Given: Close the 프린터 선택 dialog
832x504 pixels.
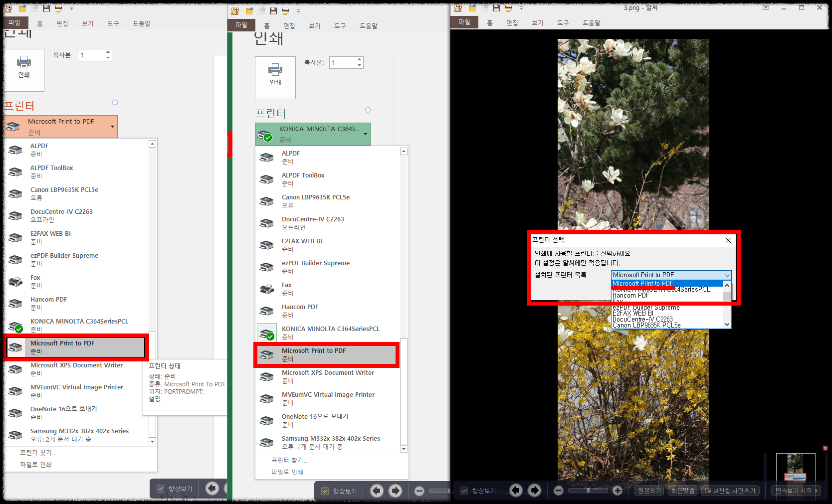Looking at the screenshot, I should [x=728, y=240].
